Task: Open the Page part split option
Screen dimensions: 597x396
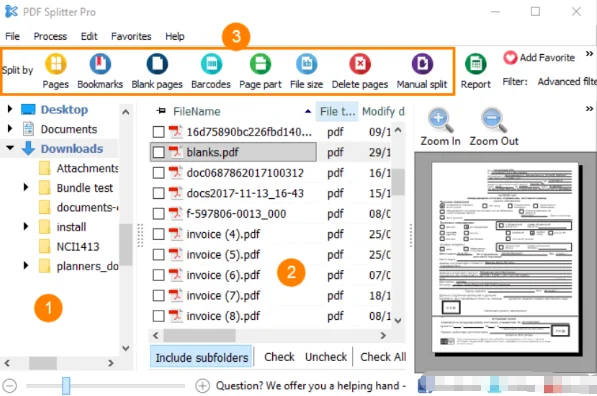Action: point(260,64)
